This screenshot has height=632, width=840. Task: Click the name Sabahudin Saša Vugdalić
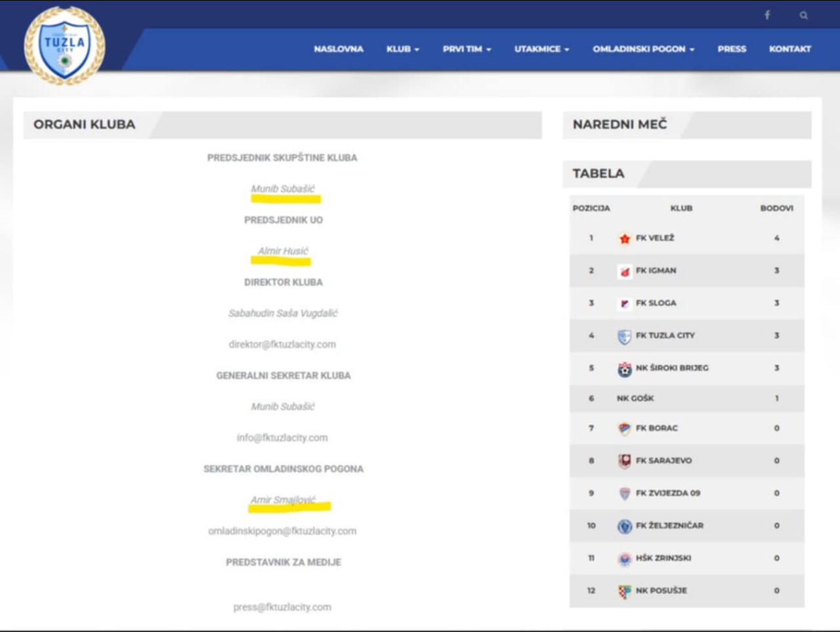(283, 314)
